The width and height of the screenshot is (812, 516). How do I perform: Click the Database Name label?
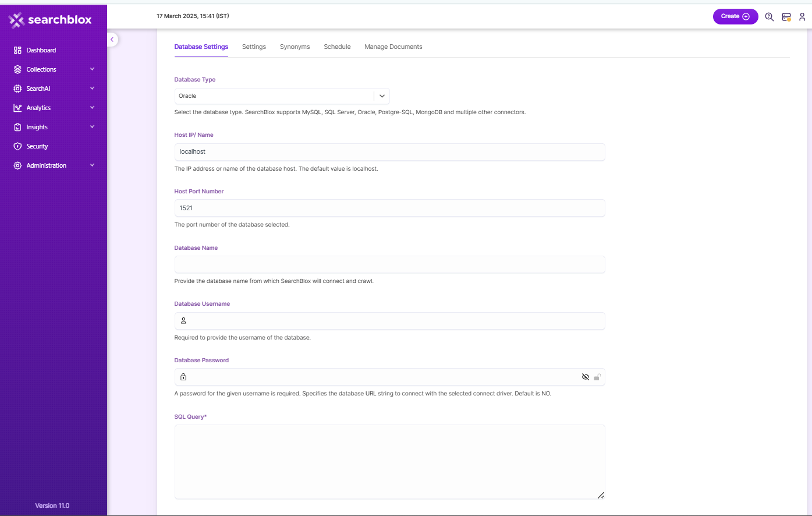[x=196, y=248]
